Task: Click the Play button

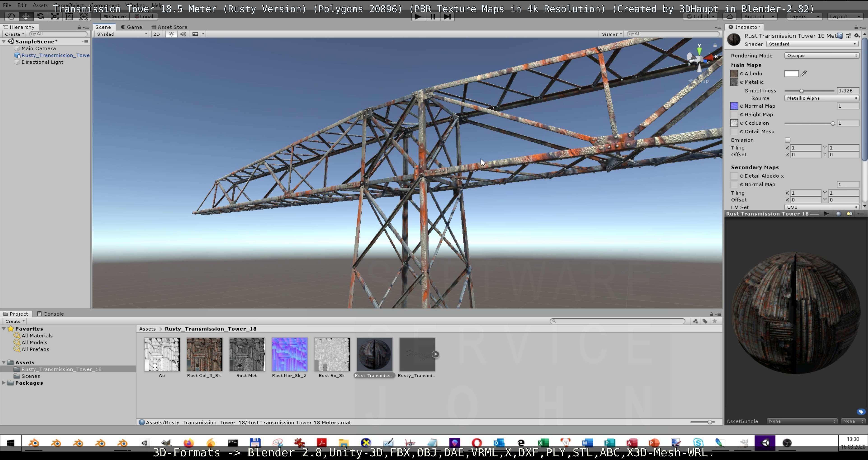Action: (x=418, y=16)
